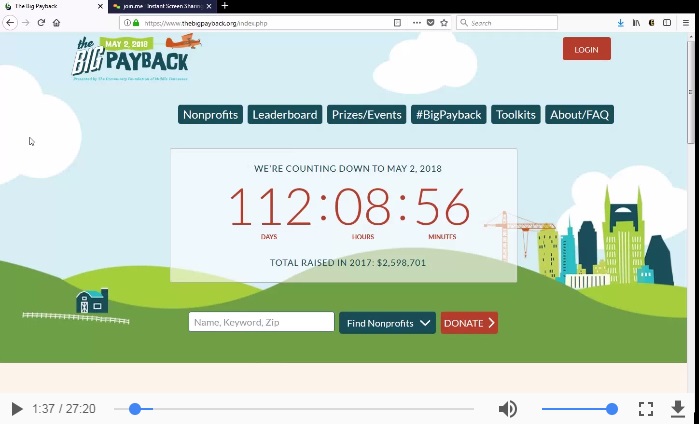Click the 'TOTAL RAISED IN 2017: $2,598,701' text

pyautogui.click(x=348, y=263)
